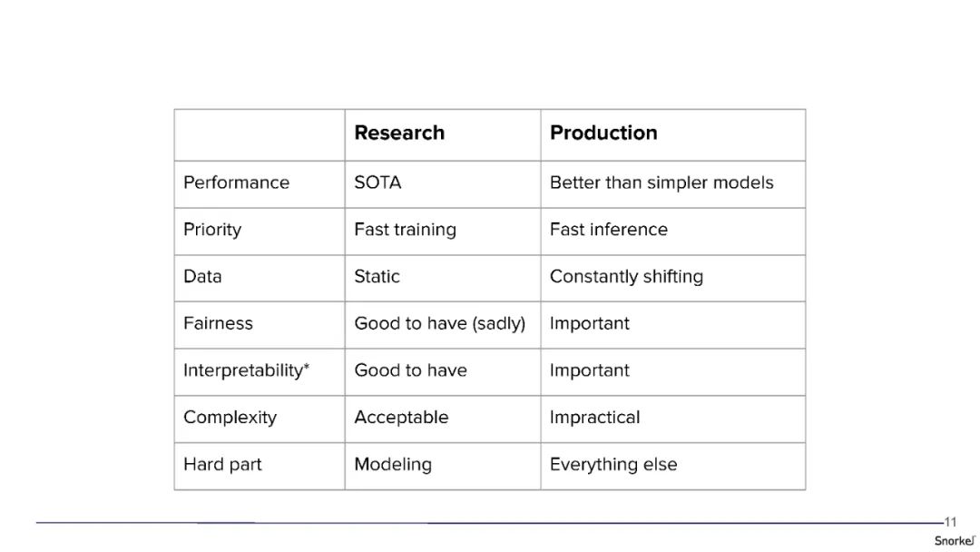Select the "Good to have (sadly)" cell
The width and height of the screenshot is (980, 552).
tap(439, 323)
